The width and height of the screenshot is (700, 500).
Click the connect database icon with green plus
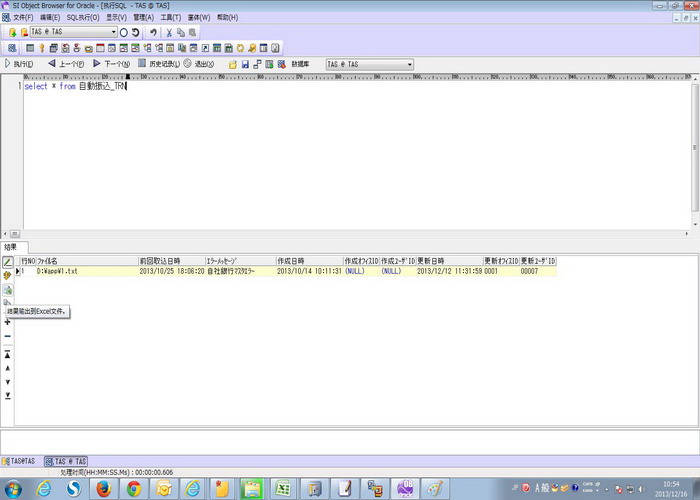(x=12, y=32)
